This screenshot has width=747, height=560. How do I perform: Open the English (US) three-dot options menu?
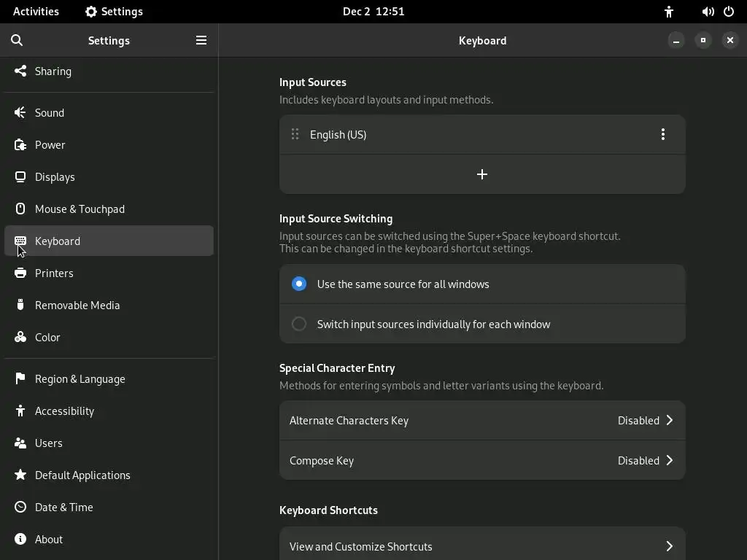(x=662, y=134)
